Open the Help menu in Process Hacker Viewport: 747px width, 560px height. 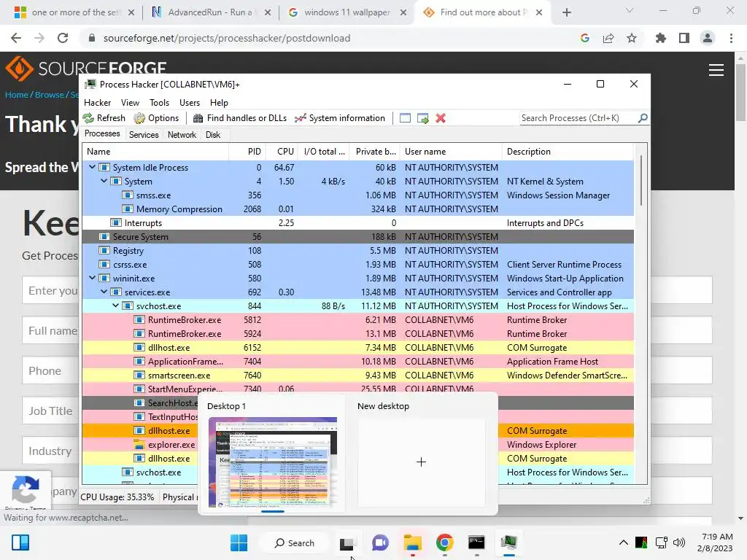pyautogui.click(x=219, y=102)
